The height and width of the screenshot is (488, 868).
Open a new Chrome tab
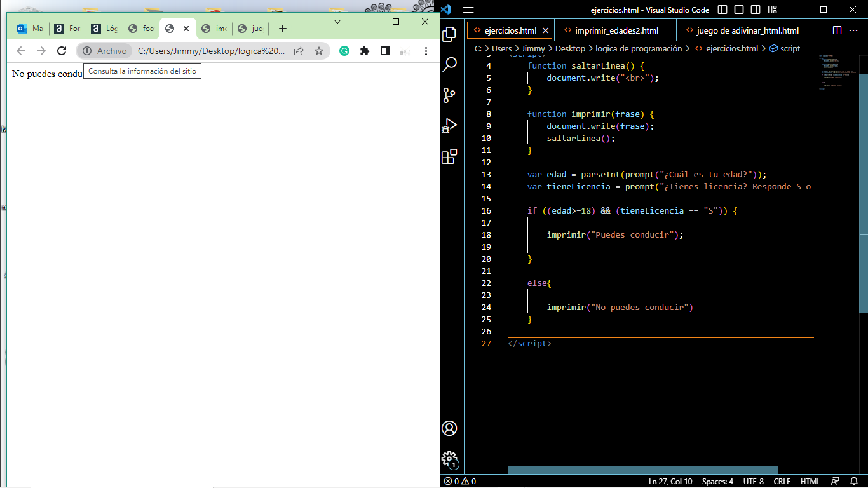click(x=283, y=29)
